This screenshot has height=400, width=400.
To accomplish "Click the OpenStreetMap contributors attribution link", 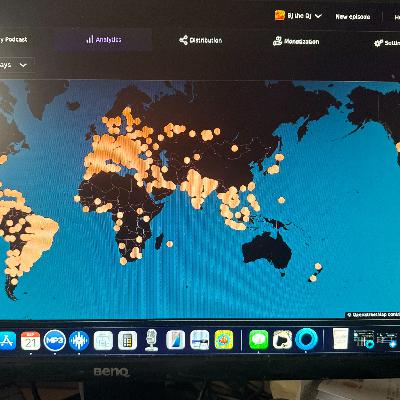I will pos(373,315).
